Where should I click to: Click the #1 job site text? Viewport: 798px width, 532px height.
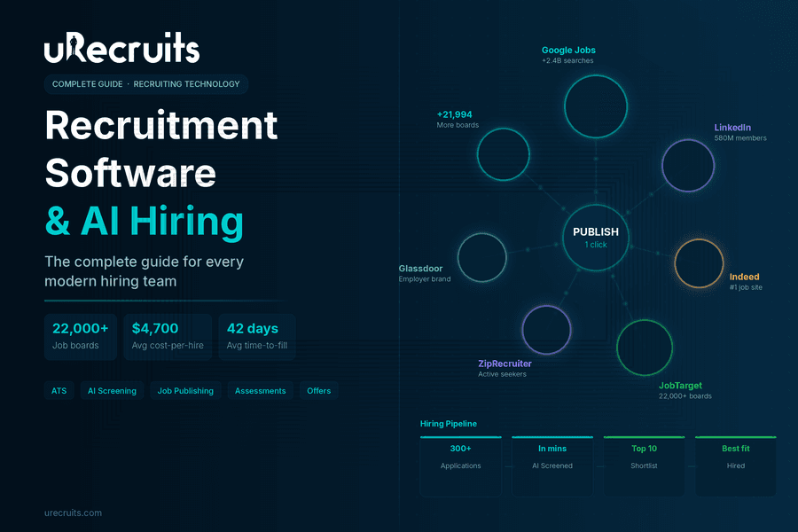point(746,287)
